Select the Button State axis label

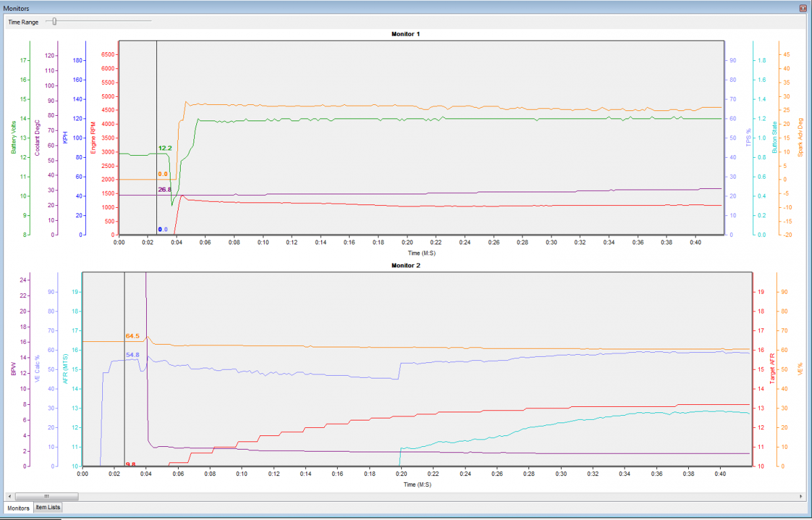point(773,137)
